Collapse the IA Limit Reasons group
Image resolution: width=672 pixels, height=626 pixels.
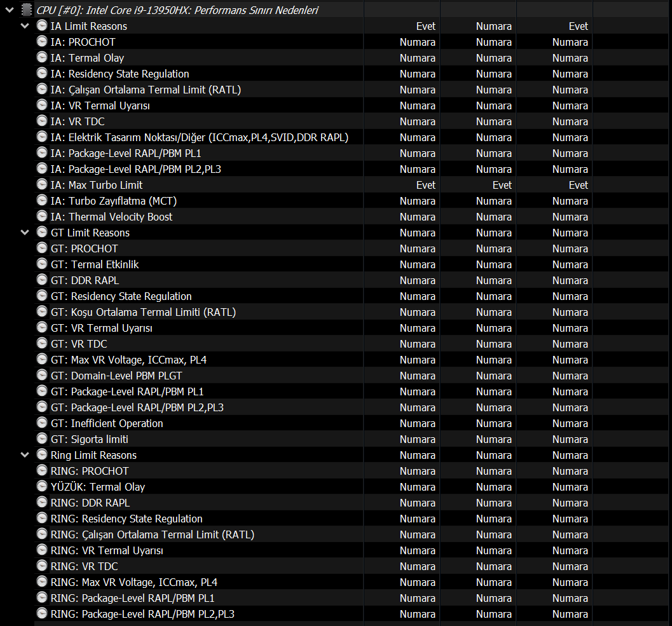pos(25,25)
